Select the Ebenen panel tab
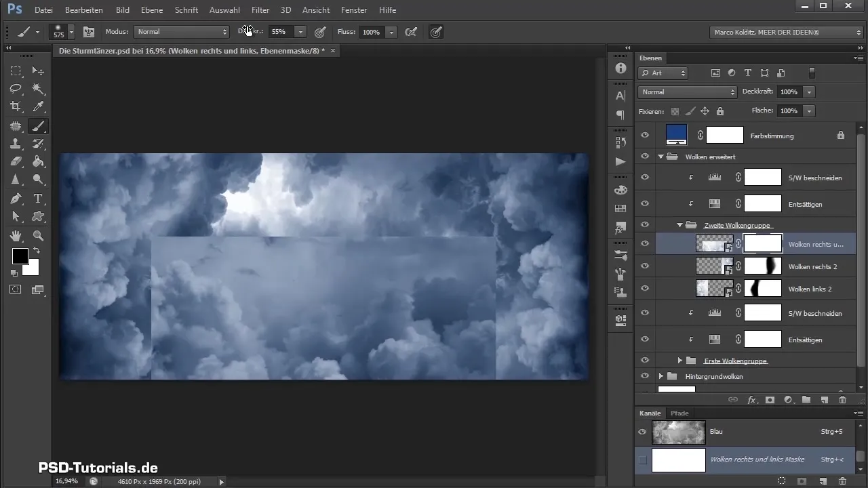The height and width of the screenshot is (488, 868). [x=651, y=58]
